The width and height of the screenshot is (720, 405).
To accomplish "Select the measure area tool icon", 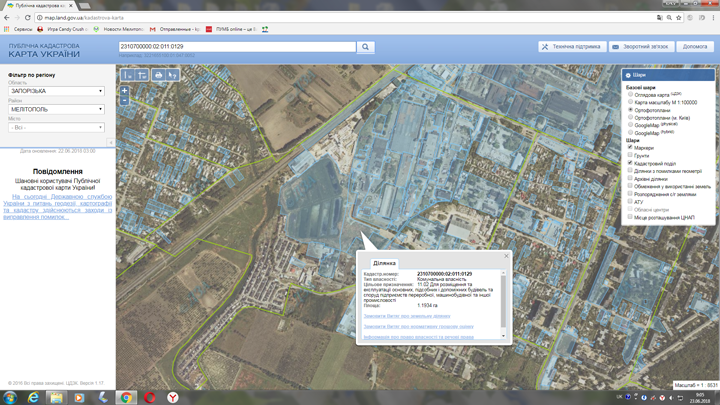I will click(x=142, y=75).
